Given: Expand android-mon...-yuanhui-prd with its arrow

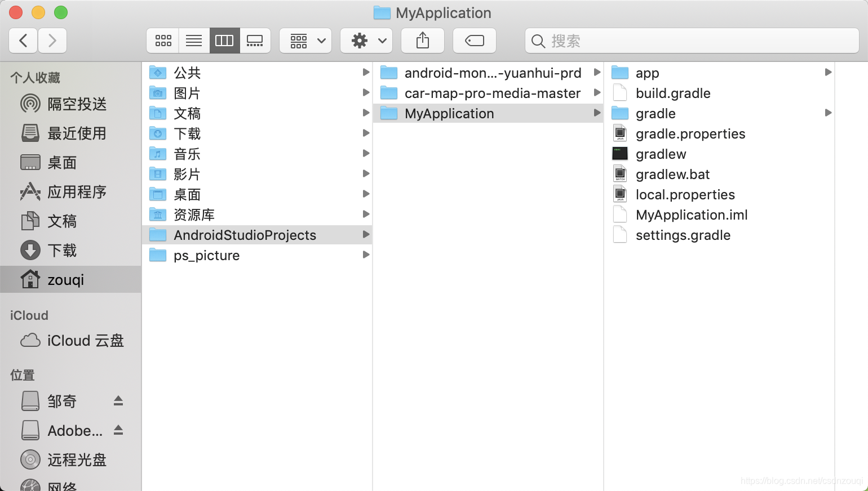Looking at the screenshot, I should 597,72.
